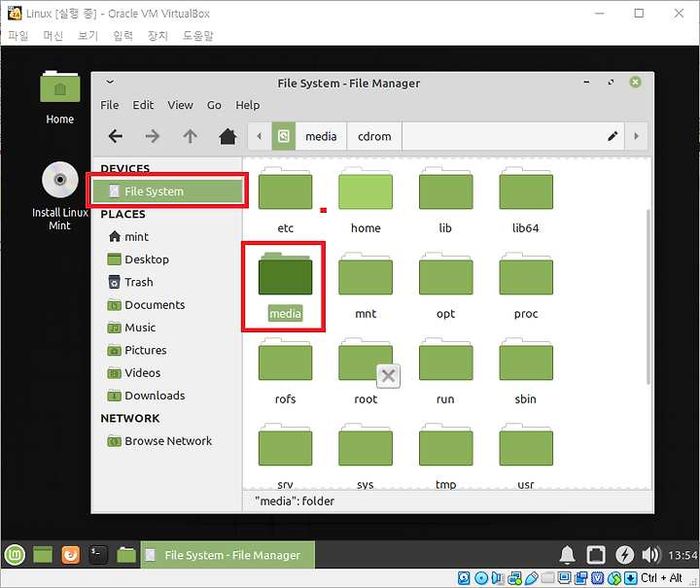700x588 pixels.
Task: Select the cdrom path bar button
Action: [374, 136]
